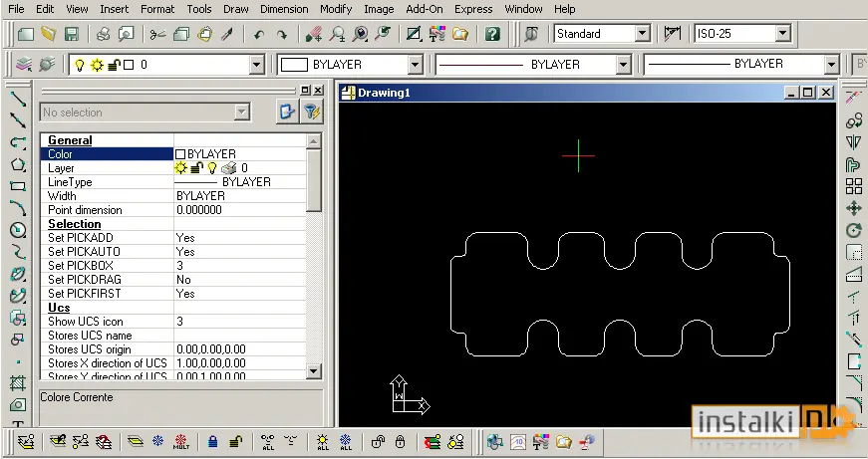Toggle the light bulb in the layer combo
The image size is (868, 459).
pyautogui.click(x=80, y=65)
